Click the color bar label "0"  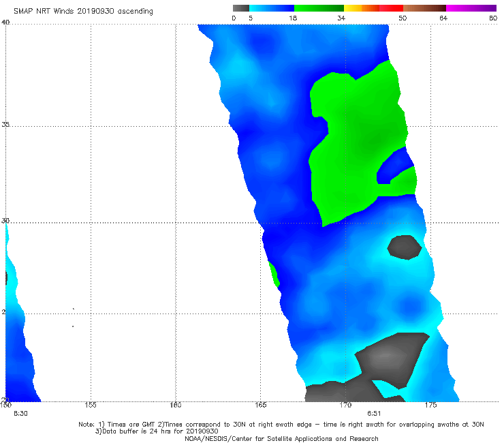click(234, 18)
